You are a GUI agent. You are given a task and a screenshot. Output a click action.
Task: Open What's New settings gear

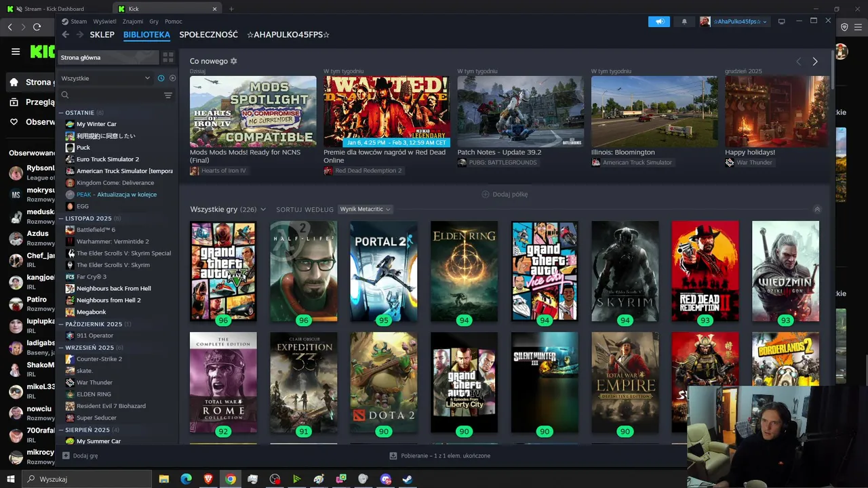tap(234, 61)
